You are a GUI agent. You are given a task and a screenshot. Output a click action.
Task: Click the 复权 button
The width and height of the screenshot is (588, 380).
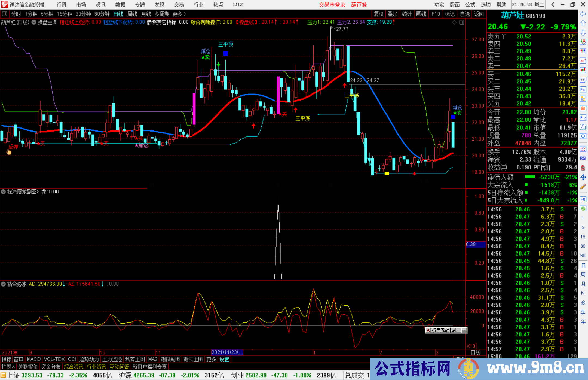pos(378,14)
